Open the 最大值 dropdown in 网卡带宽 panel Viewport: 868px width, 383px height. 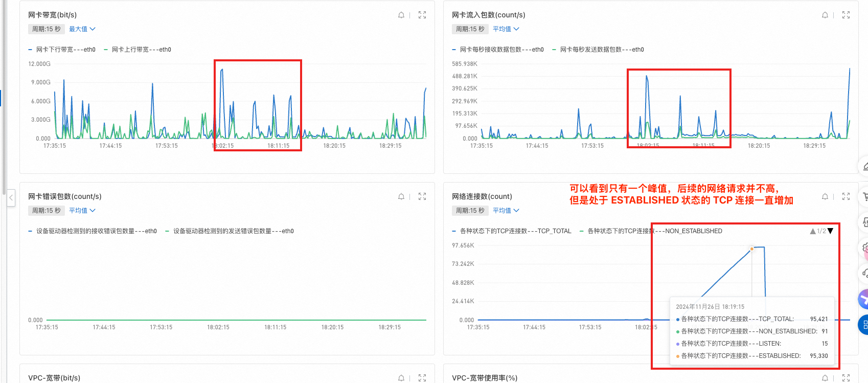[82, 29]
